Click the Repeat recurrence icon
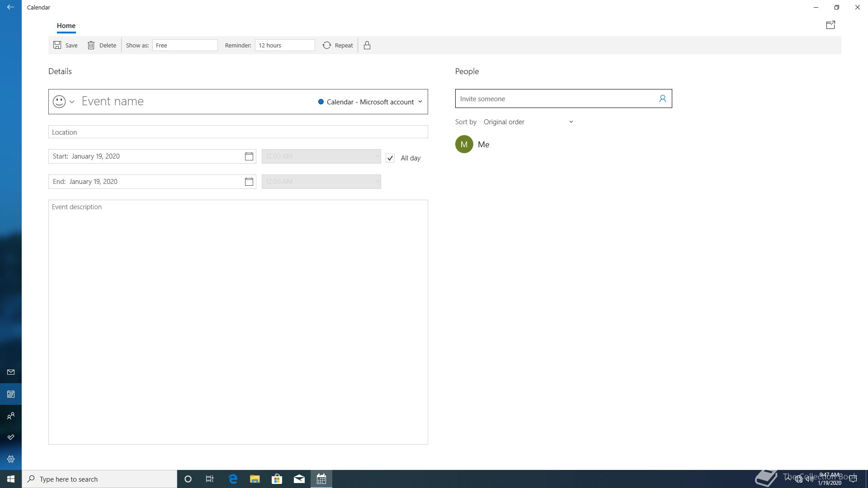Image resolution: width=868 pixels, height=488 pixels. 327,45
